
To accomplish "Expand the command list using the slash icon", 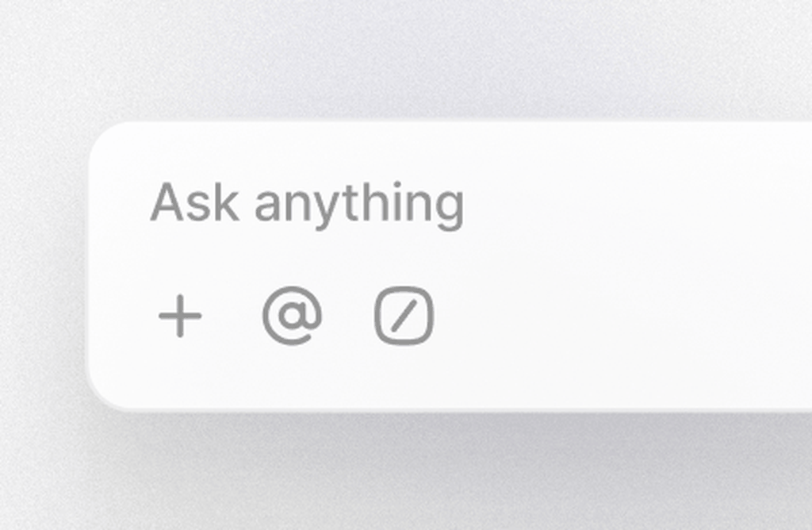I will [404, 316].
